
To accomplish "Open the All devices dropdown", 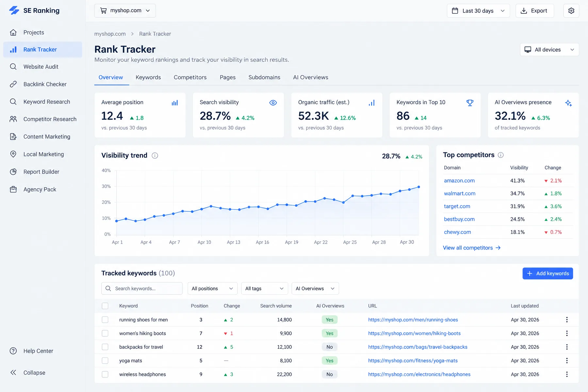I will 549,50.
